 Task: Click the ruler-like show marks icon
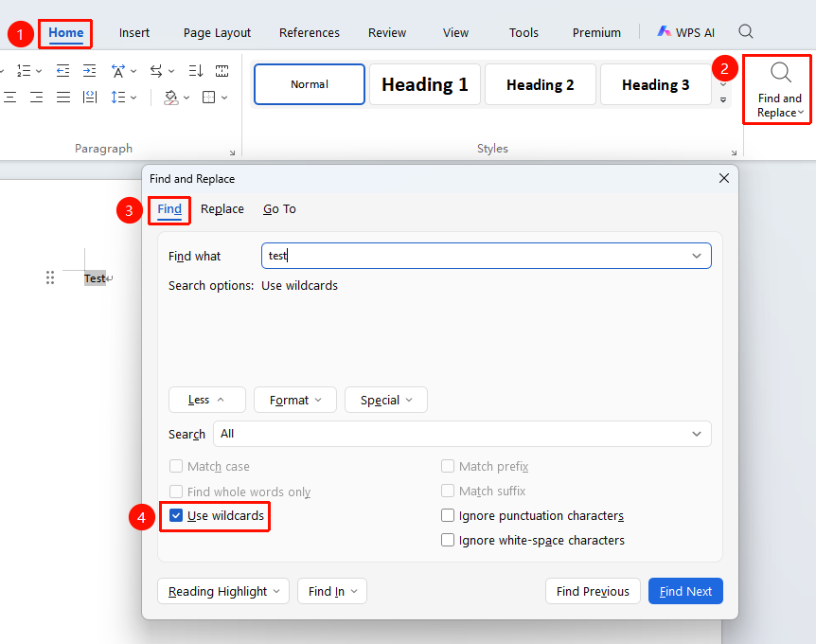(222, 71)
